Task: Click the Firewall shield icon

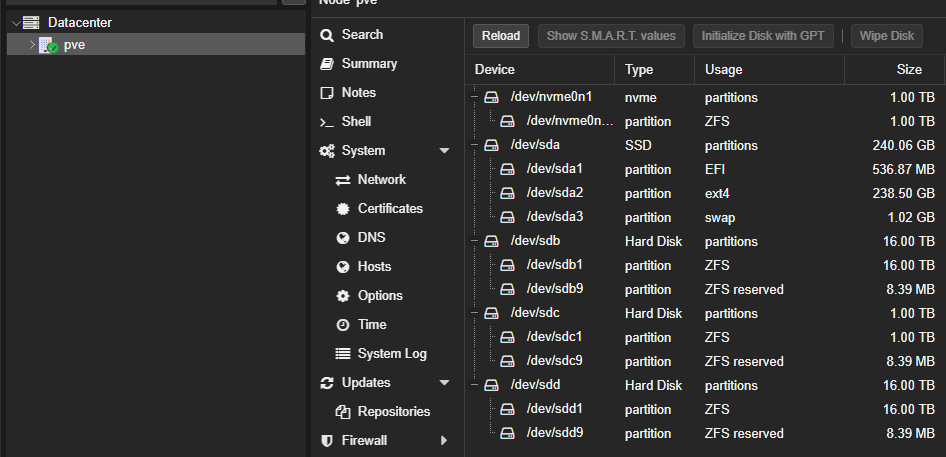Action: click(x=326, y=441)
